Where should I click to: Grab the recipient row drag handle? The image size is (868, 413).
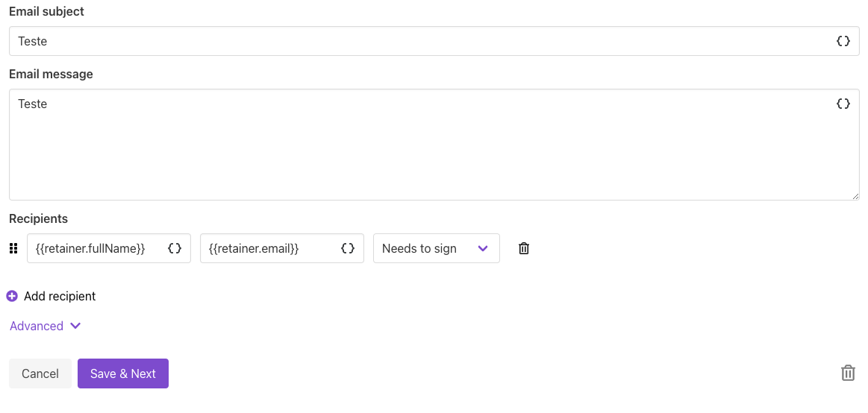pos(13,249)
